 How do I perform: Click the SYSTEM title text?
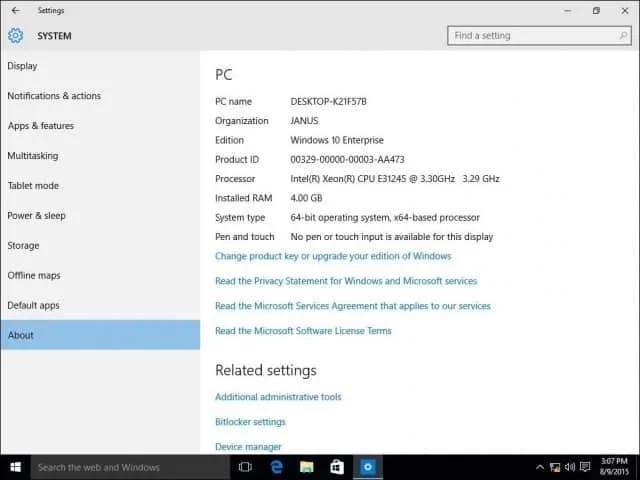coord(54,36)
